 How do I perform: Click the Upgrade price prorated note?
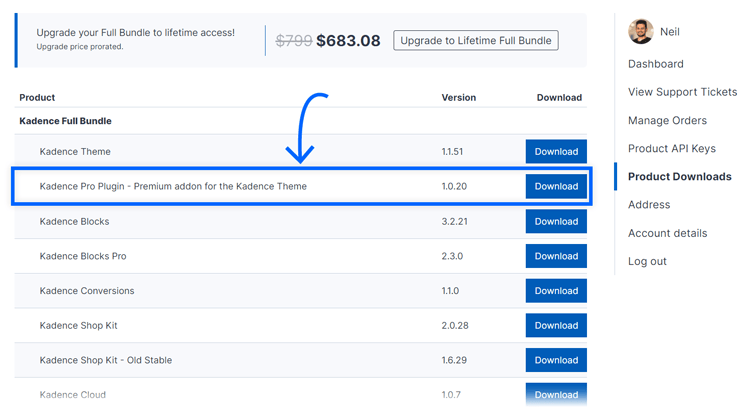(79, 46)
